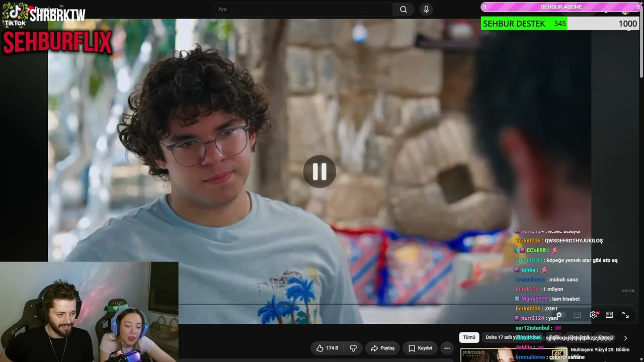Open Muhteşem Yüzyıl 29. Bölüm thumbnail
The image size is (644, 362).
514,354
